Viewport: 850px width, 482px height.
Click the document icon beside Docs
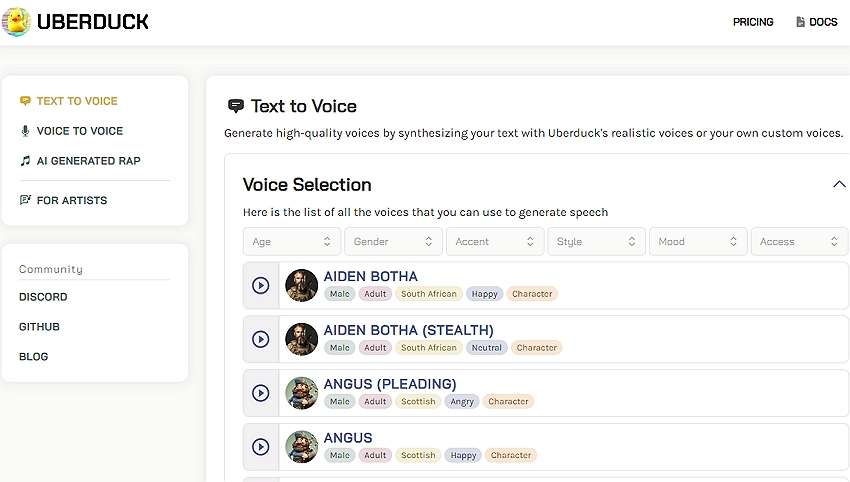pyautogui.click(x=800, y=22)
